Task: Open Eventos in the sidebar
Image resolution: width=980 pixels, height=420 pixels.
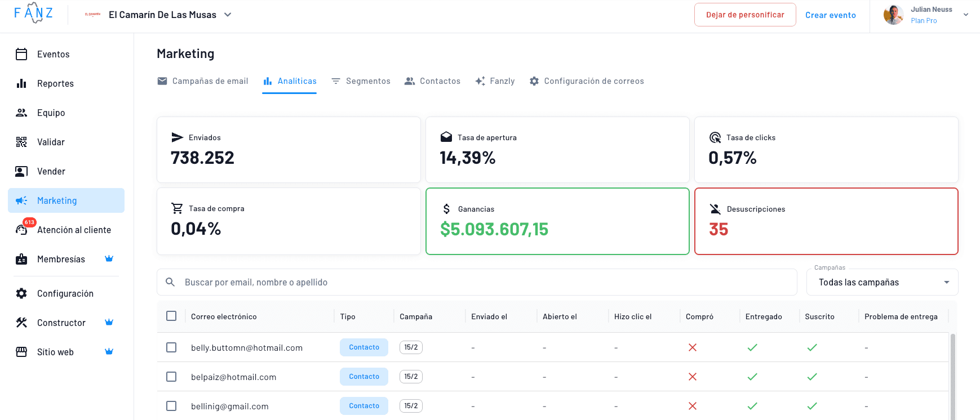Action: tap(66, 54)
